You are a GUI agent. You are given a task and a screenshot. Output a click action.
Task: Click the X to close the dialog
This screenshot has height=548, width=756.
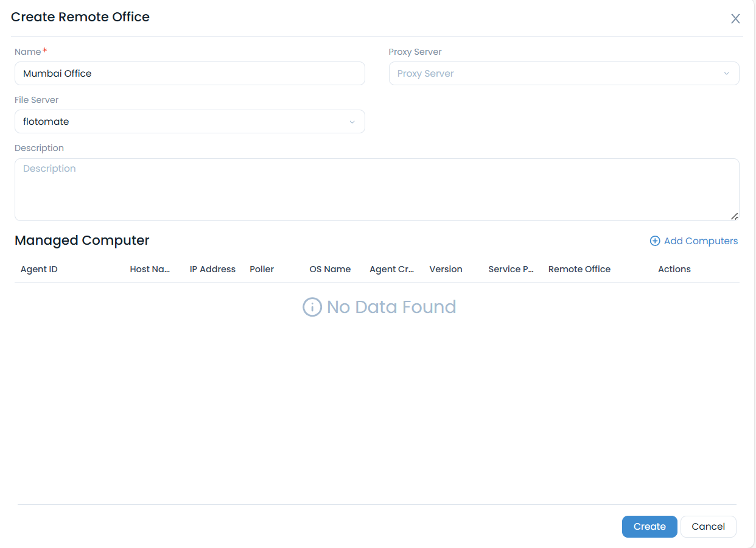click(735, 19)
